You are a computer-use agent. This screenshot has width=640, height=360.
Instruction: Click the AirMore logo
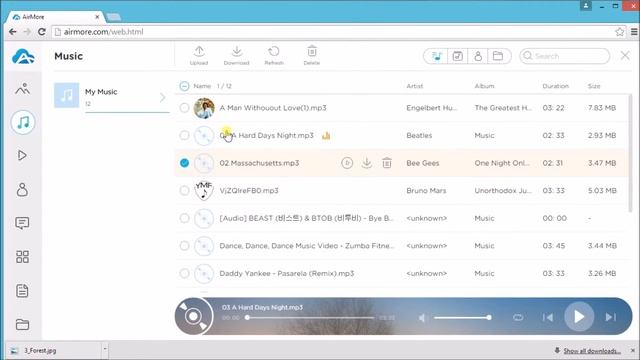click(x=23, y=56)
